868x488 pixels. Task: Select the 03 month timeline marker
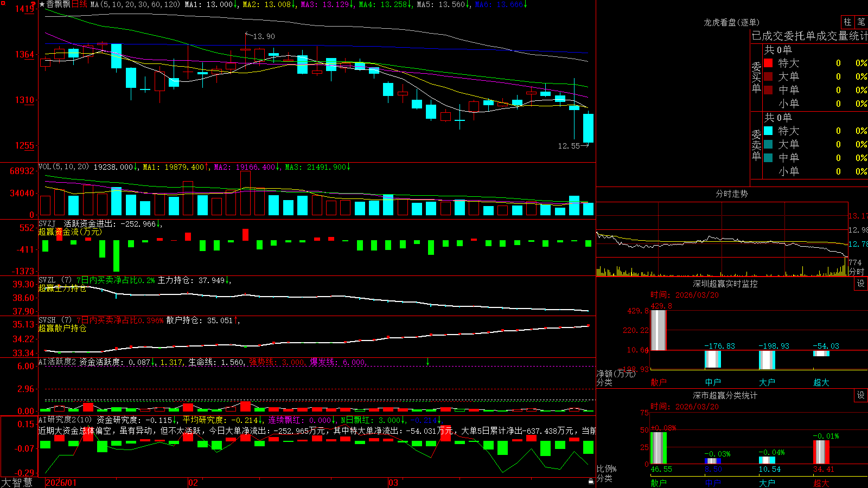pos(393,483)
